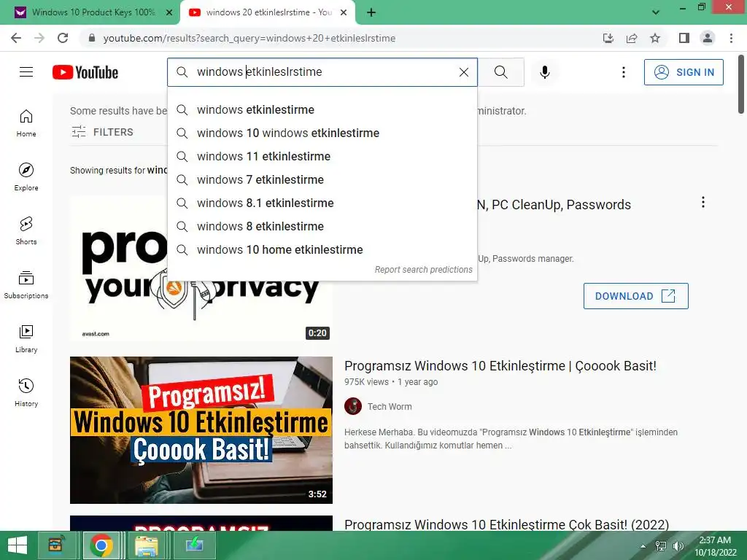747x560 pixels.
Task: Open Tech Worm channel name
Action: [x=390, y=407]
